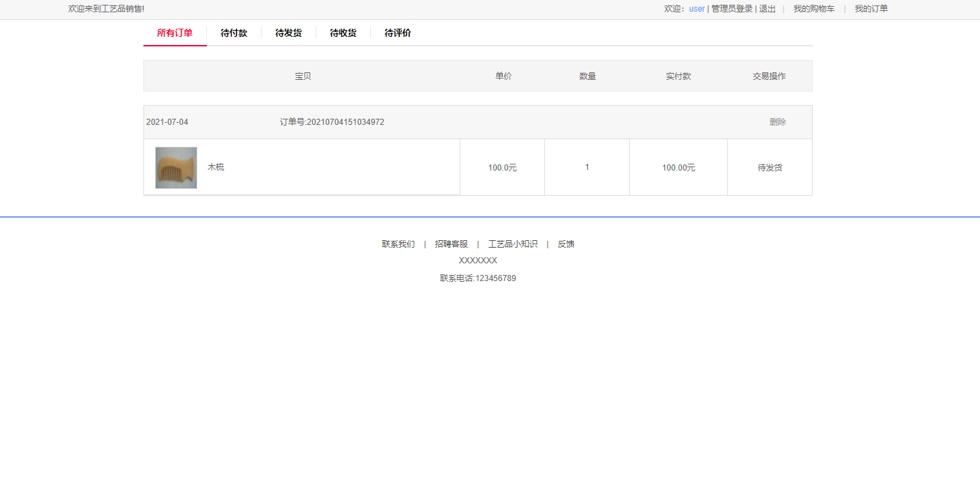Click the 木梳 product name
The height and width of the screenshot is (481, 980).
coord(216,166)
